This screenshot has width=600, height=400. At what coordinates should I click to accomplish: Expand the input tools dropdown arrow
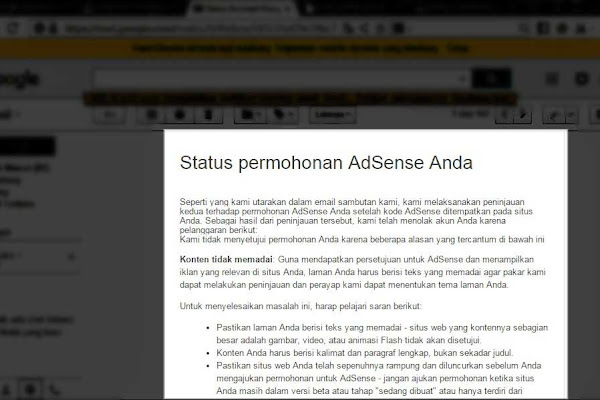[x=571, y=115]
